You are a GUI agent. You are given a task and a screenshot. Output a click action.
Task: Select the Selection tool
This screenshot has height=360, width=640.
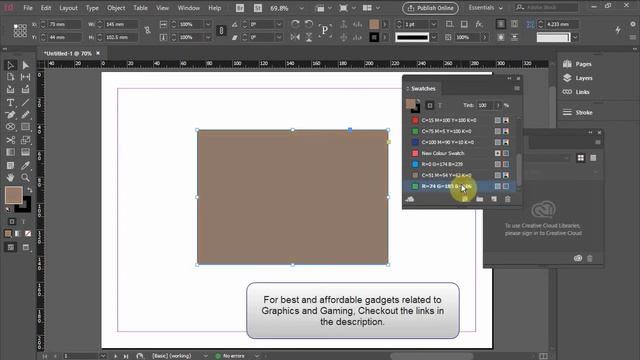pyautogui.click(x=10, y=65)
